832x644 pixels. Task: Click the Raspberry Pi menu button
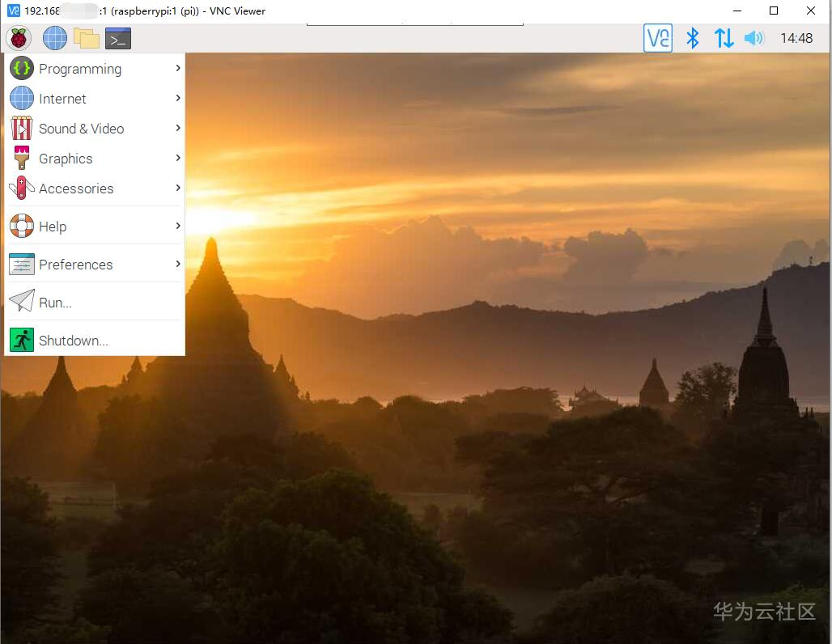(19, 38)
